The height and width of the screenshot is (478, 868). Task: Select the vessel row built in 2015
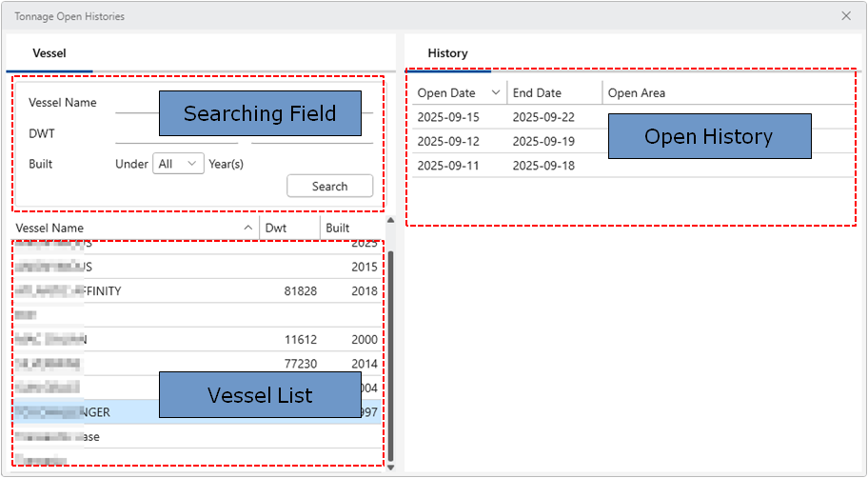coord(190,267)
